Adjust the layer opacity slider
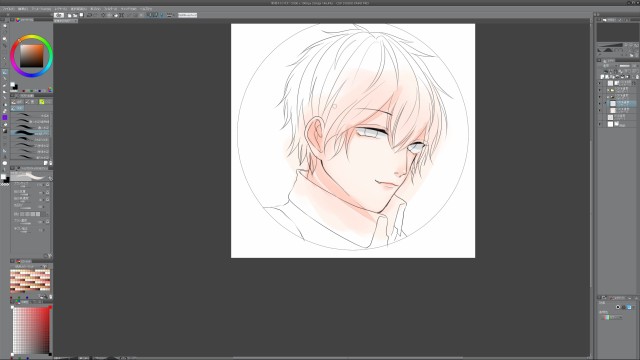This screenshot has height=360, width=640. 625,66
